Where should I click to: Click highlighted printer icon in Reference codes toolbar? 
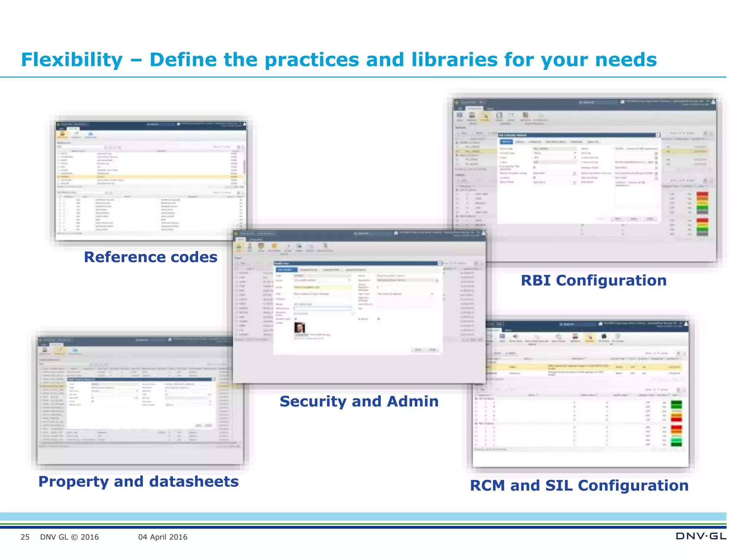(x=62, y=134)
